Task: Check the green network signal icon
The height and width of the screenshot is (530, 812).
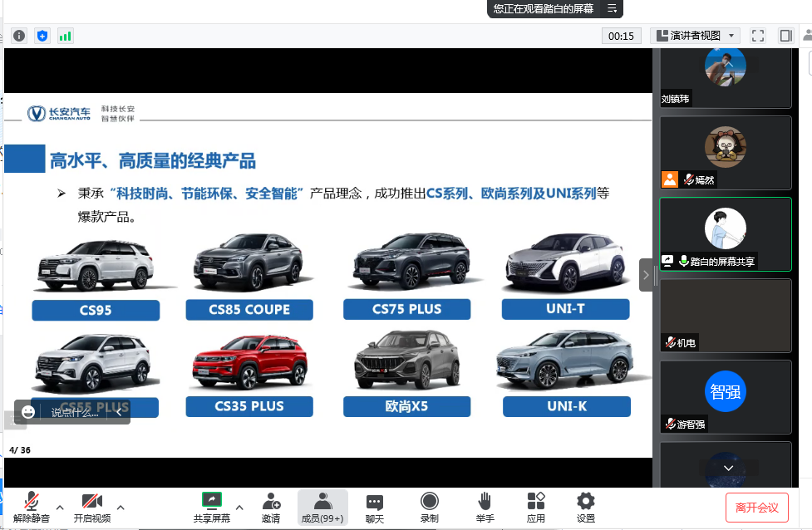Action: (x=65, y=36)
